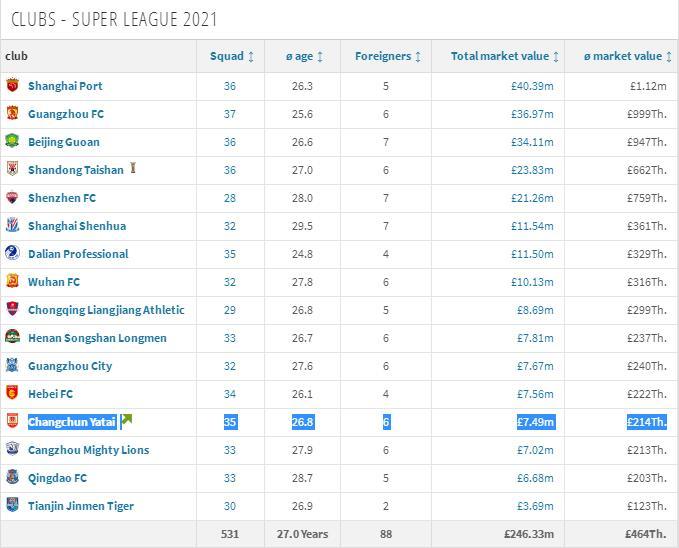Open the Guangzhou FC club link
The height and width of the screenshot is (548, 679).
point(66,114)
